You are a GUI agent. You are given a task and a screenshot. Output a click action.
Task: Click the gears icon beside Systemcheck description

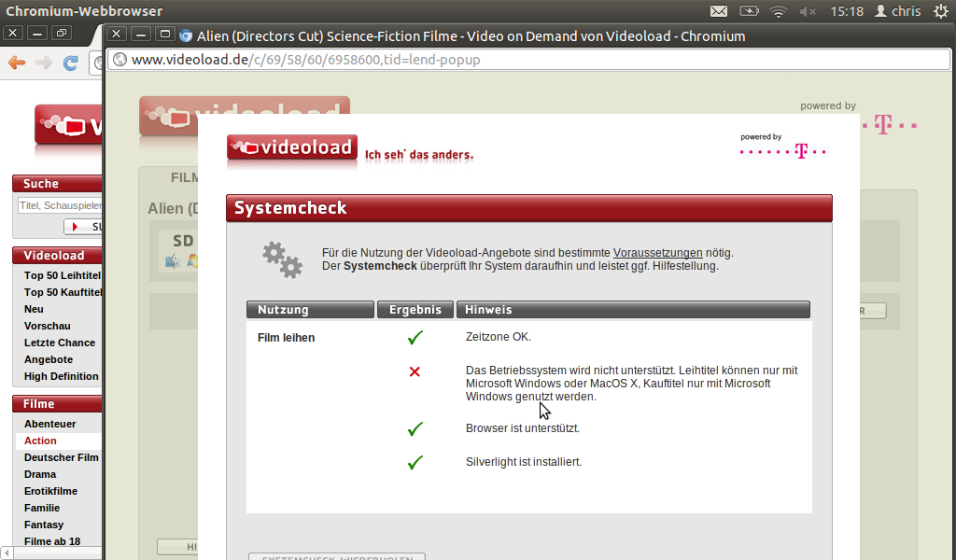(282, 260)
